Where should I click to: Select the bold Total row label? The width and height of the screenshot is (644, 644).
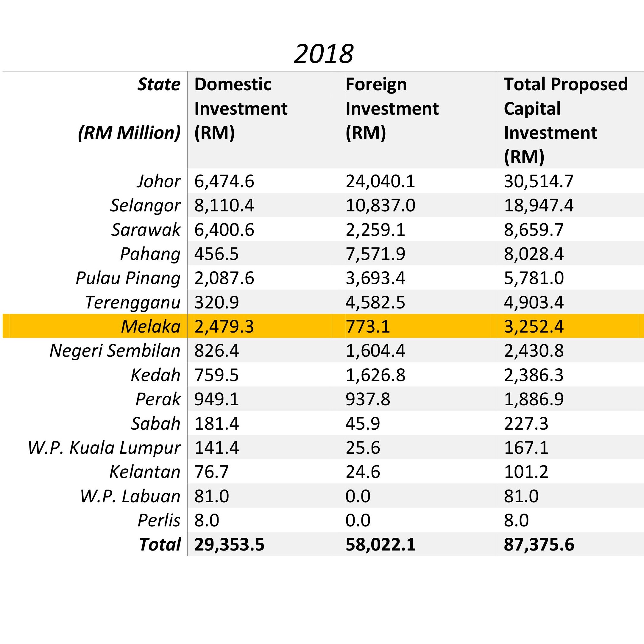[x=160, y=544]
